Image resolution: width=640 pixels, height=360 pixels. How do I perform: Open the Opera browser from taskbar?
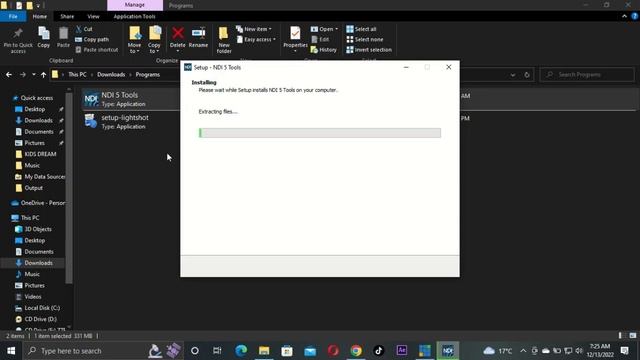point(333,351)
